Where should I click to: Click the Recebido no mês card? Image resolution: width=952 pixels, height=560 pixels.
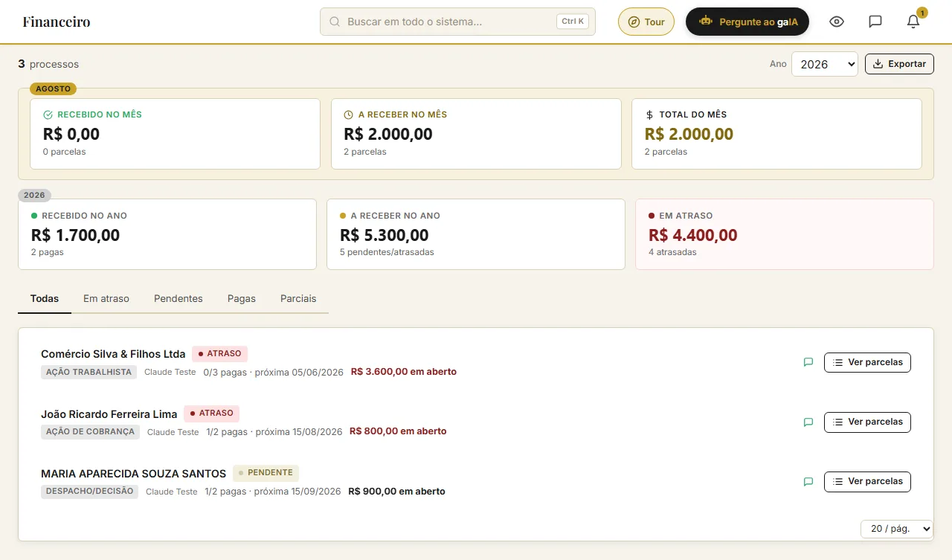click(175, 134)
